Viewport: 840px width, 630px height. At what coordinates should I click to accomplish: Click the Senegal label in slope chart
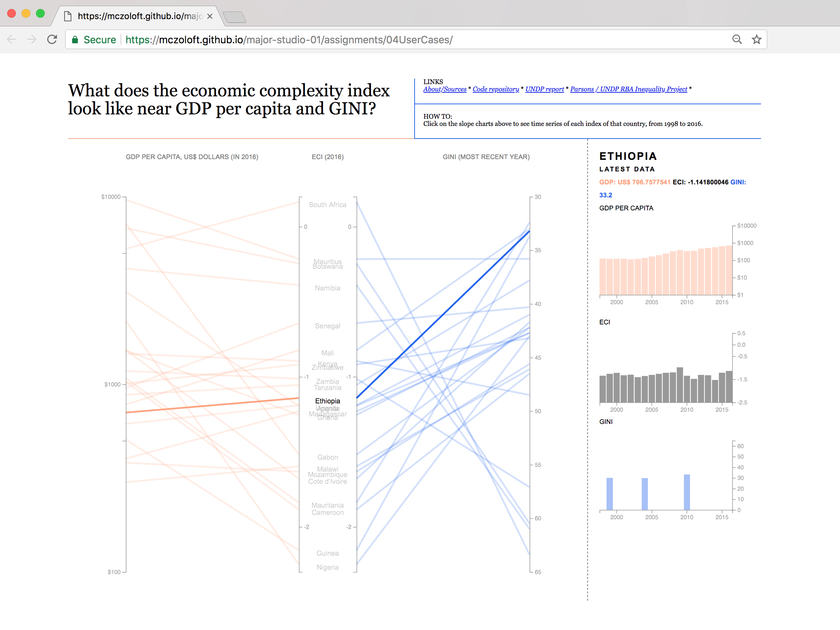click(x=327, y=326)
